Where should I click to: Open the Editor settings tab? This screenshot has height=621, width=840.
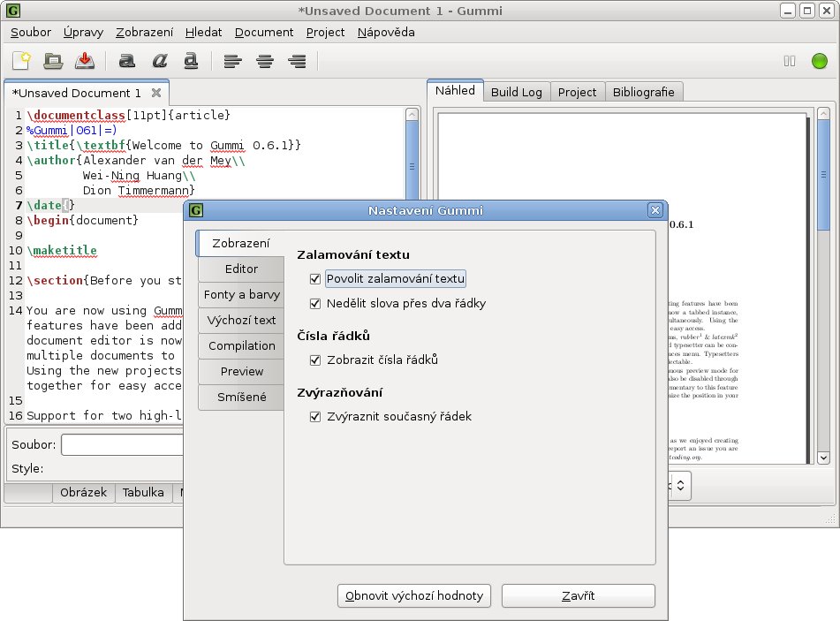[241, 269]
